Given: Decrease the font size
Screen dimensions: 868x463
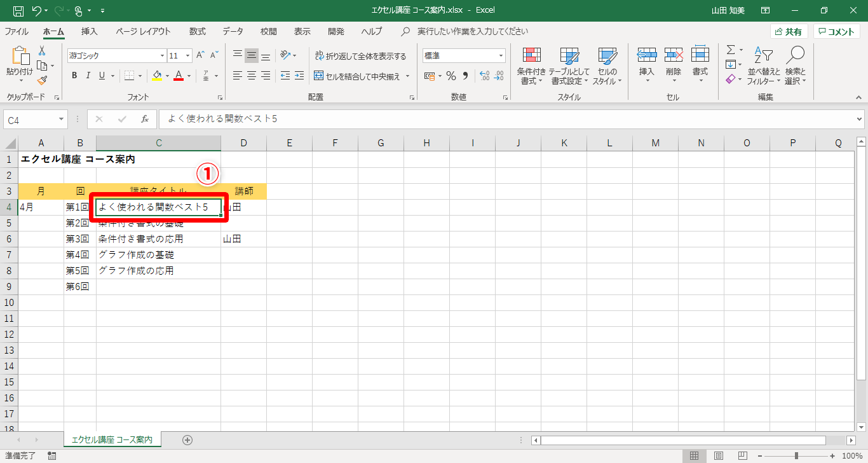Looking at the screenshot, I should point(215,55).
